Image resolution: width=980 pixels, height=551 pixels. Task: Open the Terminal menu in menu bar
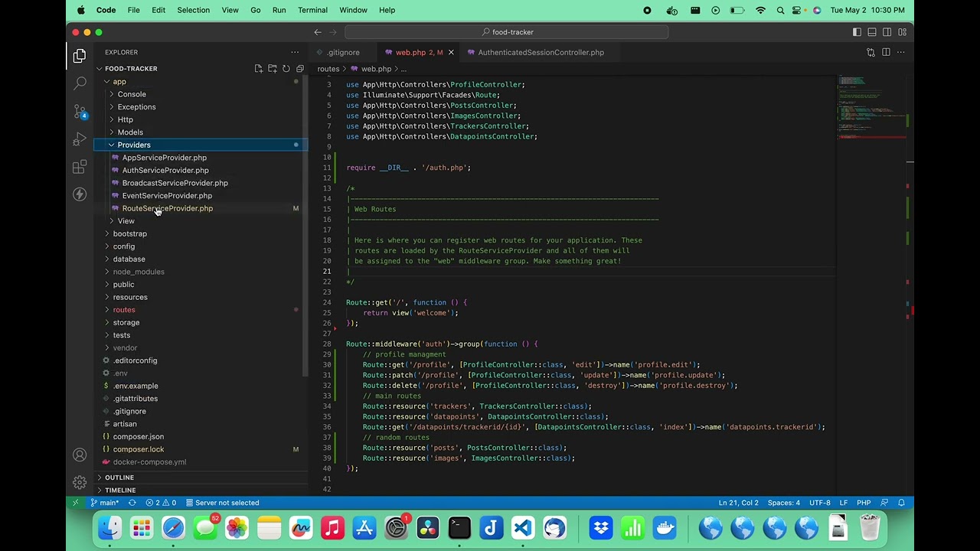312,10
